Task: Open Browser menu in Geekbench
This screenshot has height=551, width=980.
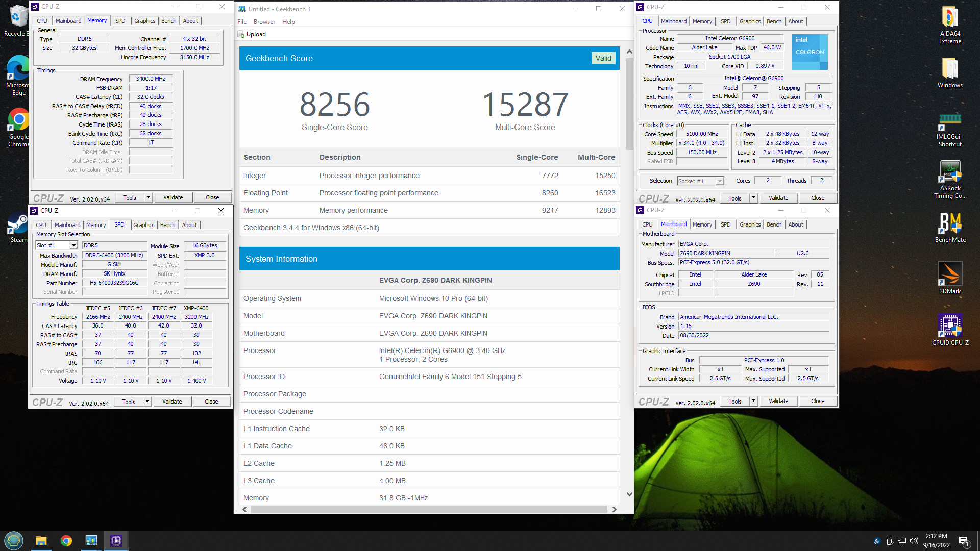Action: click(264, 22)
